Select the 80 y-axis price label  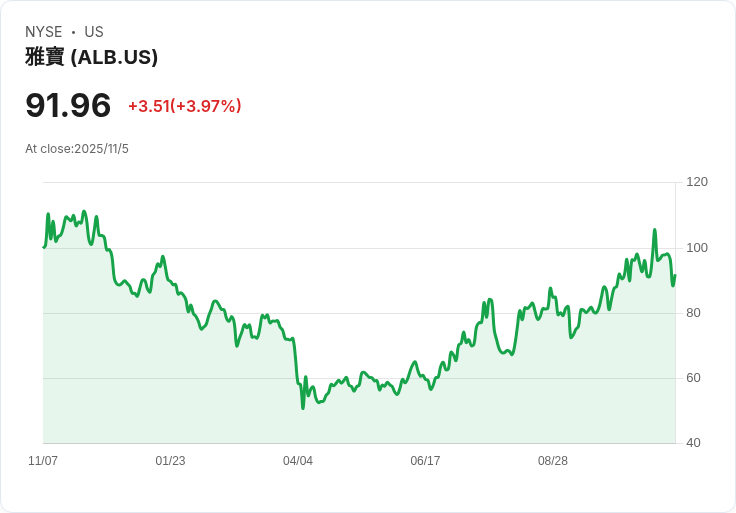point(694,313)
